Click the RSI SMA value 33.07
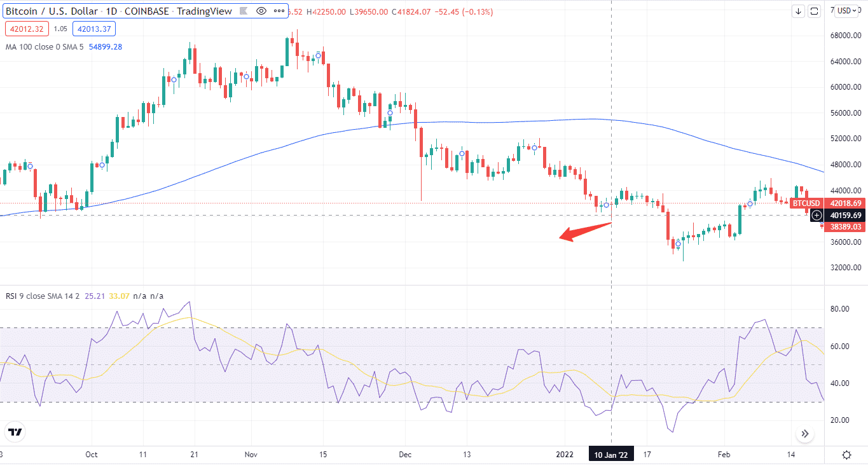This screenshot has width=868, height=468. 119,296
